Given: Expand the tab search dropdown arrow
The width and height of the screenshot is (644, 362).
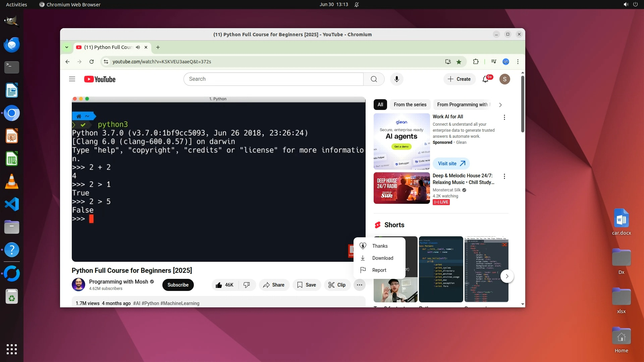Looking at the screenshot, I should tap(67, 47).
